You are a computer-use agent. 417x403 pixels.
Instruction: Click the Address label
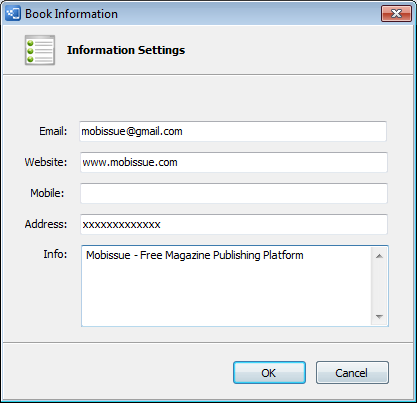[x=46, y=224]
